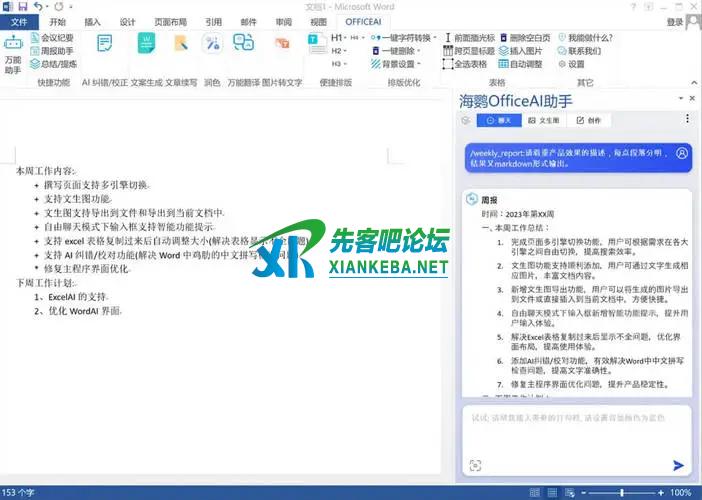Click the 文件 menu
This screenshot has height=500, width=702.
tap(18, 21)
